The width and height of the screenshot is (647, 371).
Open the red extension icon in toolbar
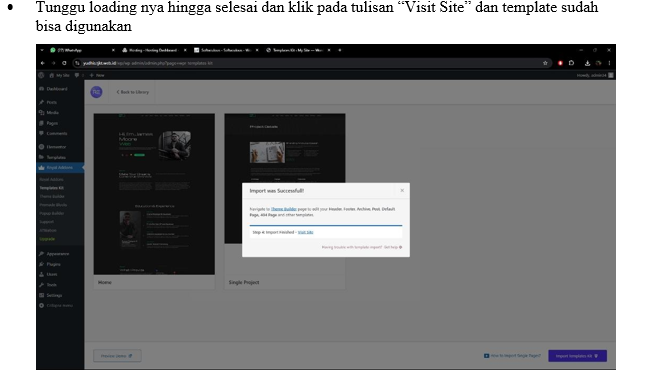[560, 63]
